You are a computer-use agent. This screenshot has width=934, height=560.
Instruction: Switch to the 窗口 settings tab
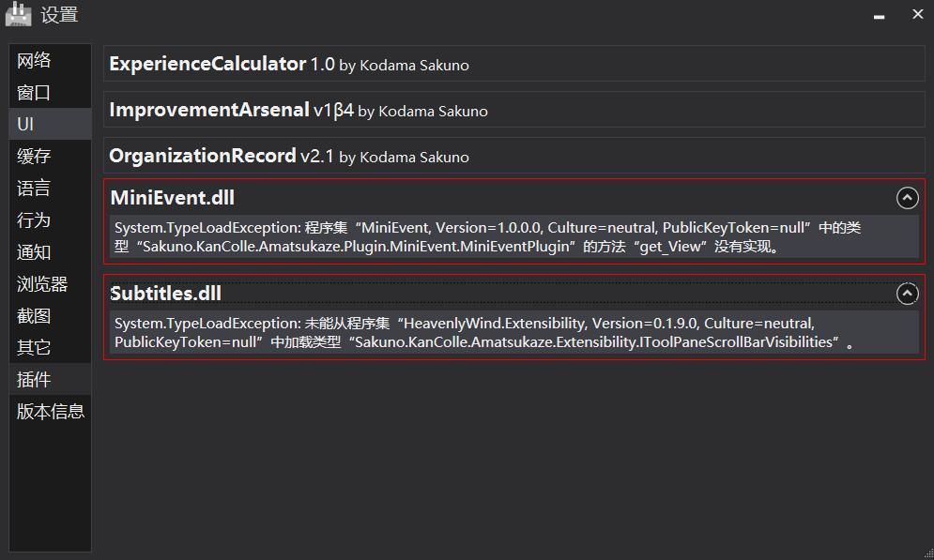coord(50,92)
